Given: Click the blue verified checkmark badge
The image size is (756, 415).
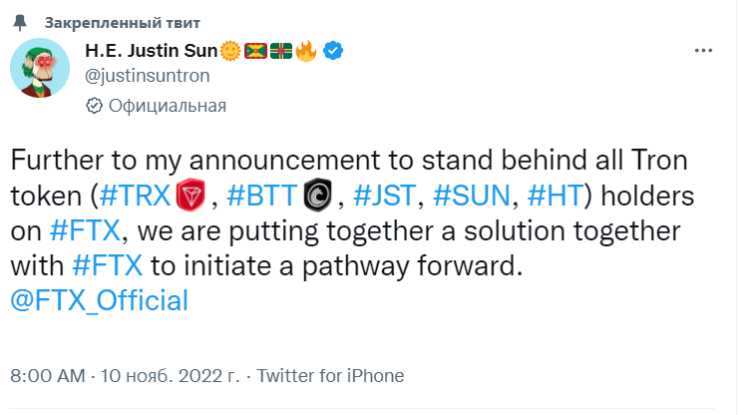Looking at the screenshot, I should (333, 51).
